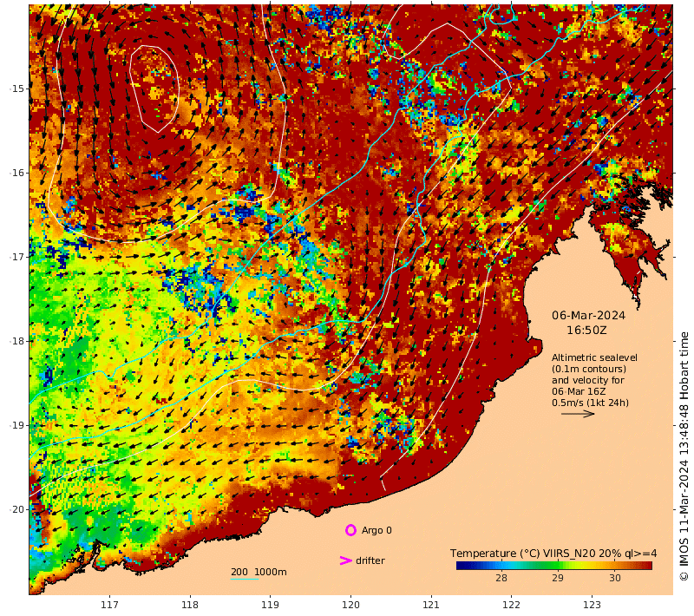The height and width of the screenshot is (616, 694).
Task: Click the 'Temperature (°C) VIIRS_N20 20% ql>=4' title
Action: [x=553, y=554]
